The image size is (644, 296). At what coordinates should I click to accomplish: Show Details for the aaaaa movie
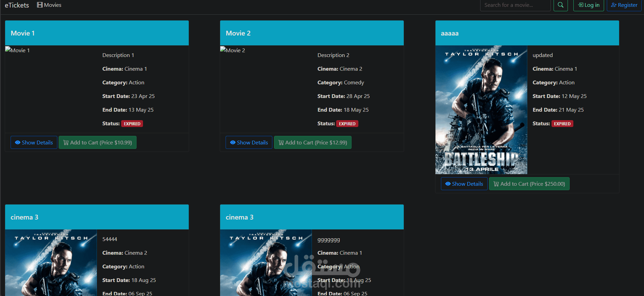point(464,184)
